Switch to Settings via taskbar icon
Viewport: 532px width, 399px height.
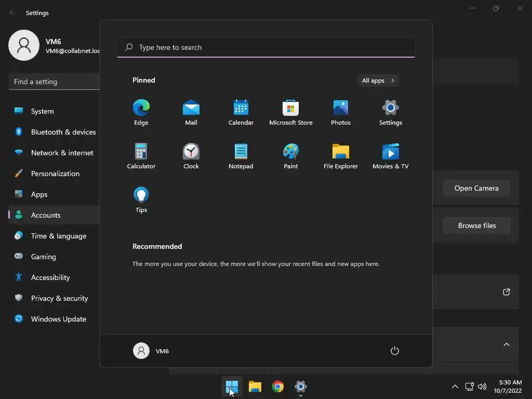pyautogui.click(x=301, y=387)
